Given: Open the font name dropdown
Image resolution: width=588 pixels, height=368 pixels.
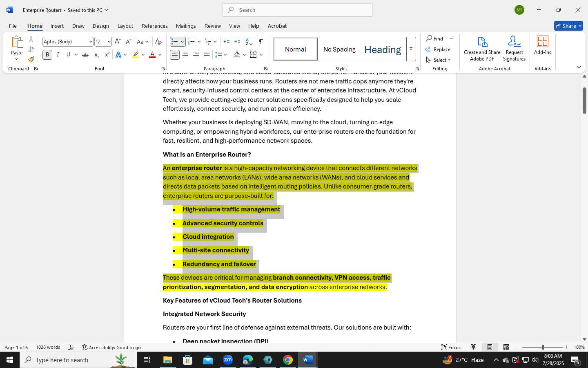Looking at the screenshot, I should [91, 42].
